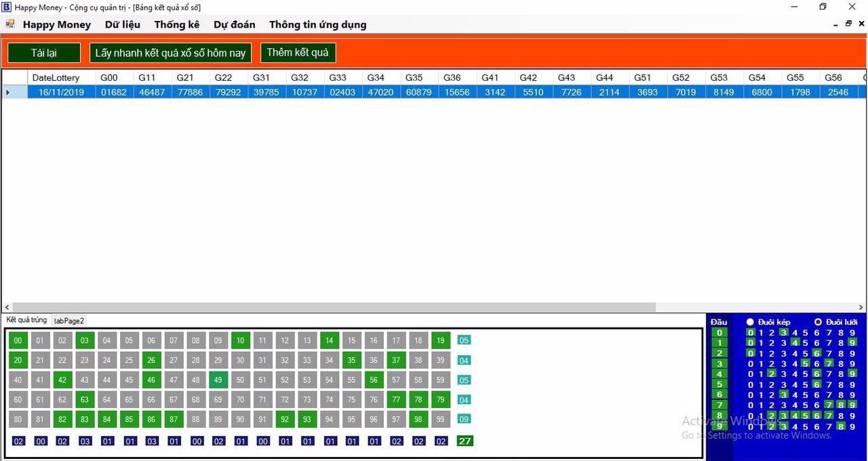Open the Dữ liệu menu
Screen dimensions: 868x461
[x=122, y=24]
